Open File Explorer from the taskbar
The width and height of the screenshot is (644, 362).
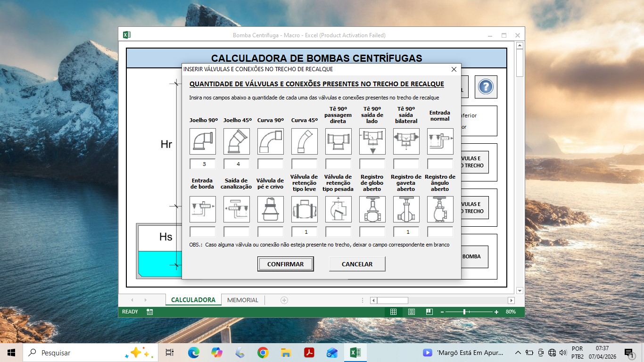click(x=286, y=353)
